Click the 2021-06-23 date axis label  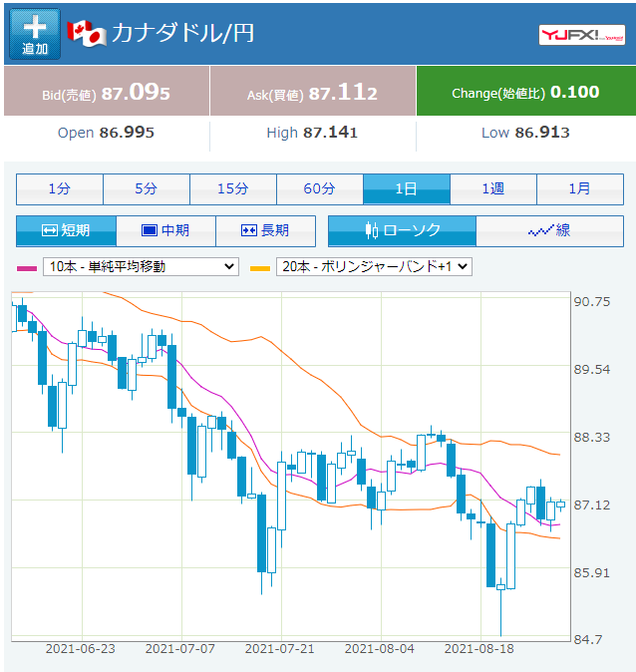(x=81, y=649)
